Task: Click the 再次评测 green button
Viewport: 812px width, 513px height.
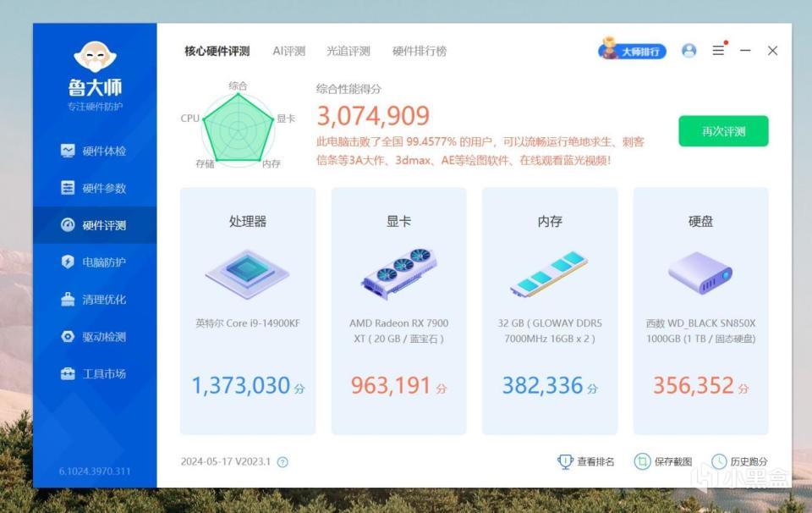Action: (x=723, y=131)
